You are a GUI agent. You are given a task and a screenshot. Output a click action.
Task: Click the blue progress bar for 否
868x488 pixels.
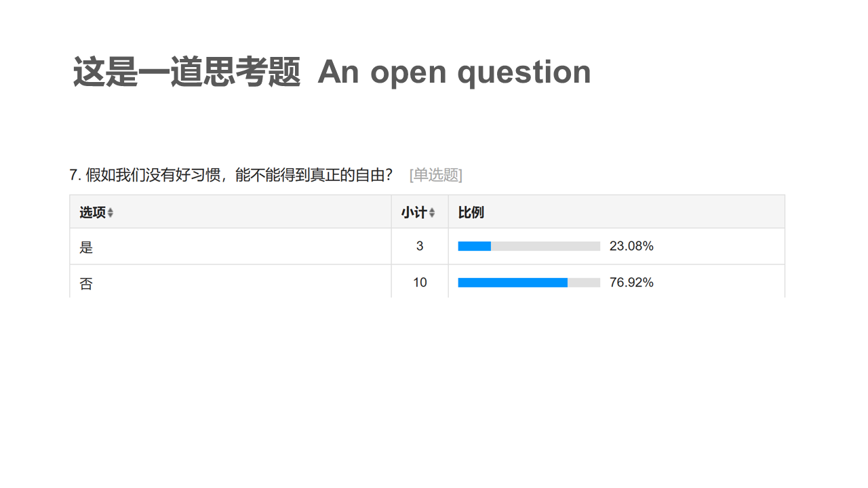(x=513, y=283)
